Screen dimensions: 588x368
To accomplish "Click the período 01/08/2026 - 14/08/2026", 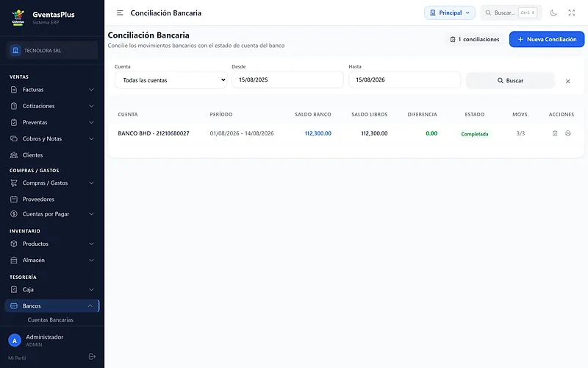I will click(x=242, y=133).
